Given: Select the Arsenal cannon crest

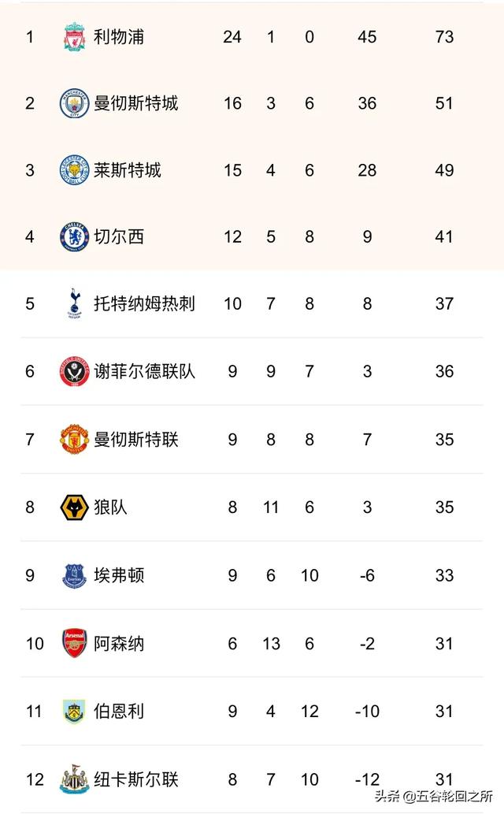Looking at the screenshot, I should click(74, 643).
